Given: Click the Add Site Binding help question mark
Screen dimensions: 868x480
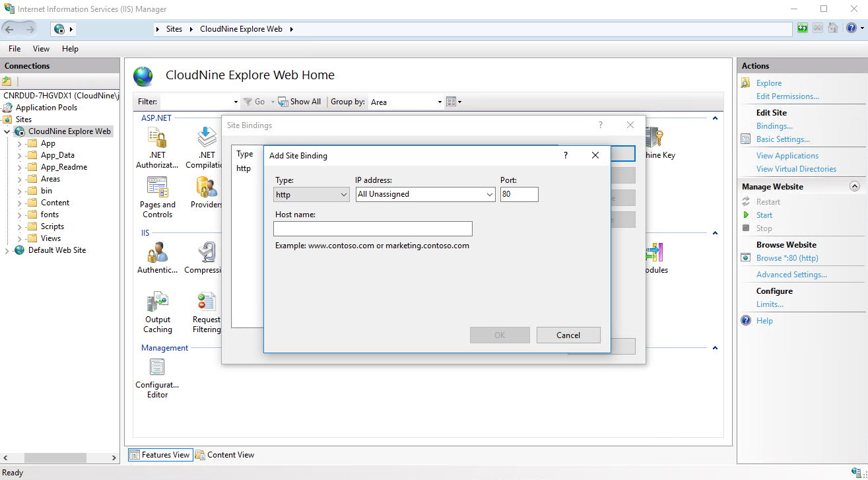Looking at the screenshot, I should click(x=566, y=155).
